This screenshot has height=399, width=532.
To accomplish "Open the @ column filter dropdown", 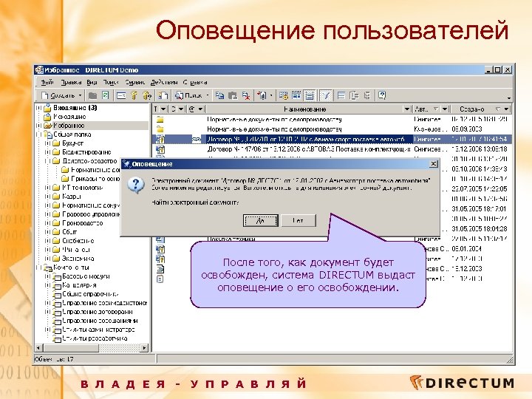I will pyautogui.click(x=201, y=109).
